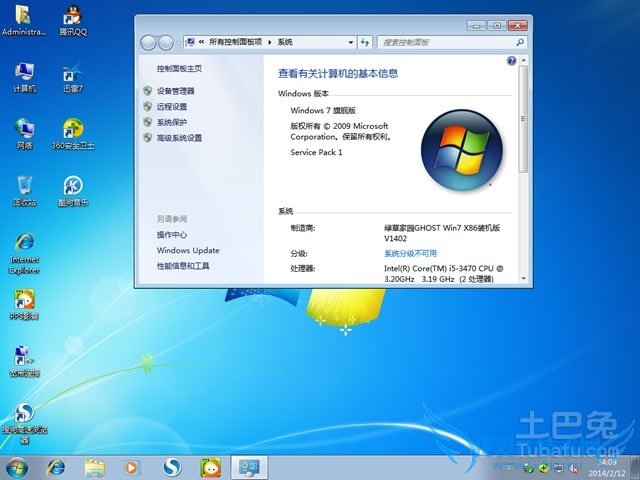Open the Internet Explorer desktop icon

25,247
